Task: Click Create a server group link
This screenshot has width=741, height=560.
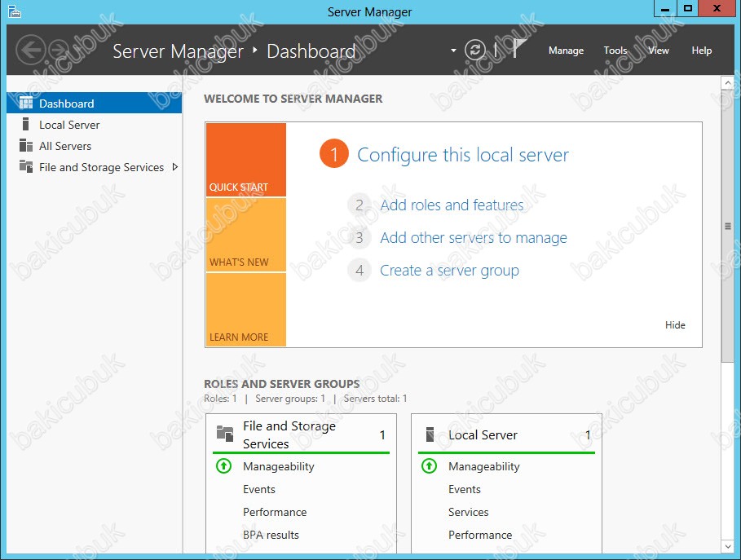Action: [449, 271]
